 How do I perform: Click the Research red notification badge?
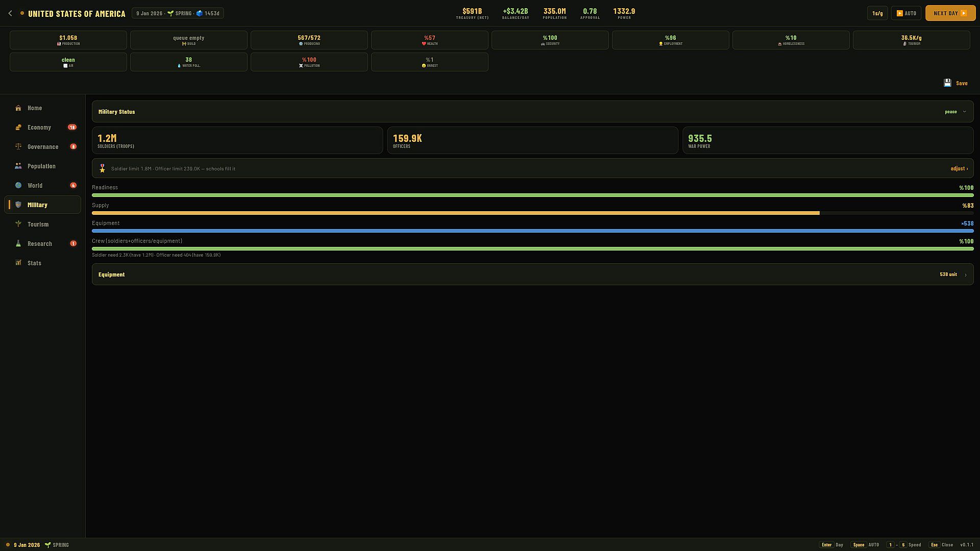coord(73,244)
